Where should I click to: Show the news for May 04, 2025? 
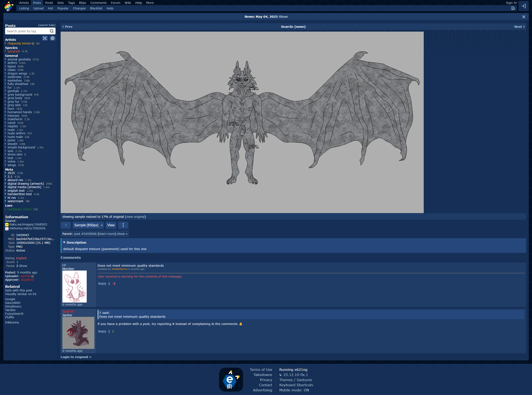point(283,17)
